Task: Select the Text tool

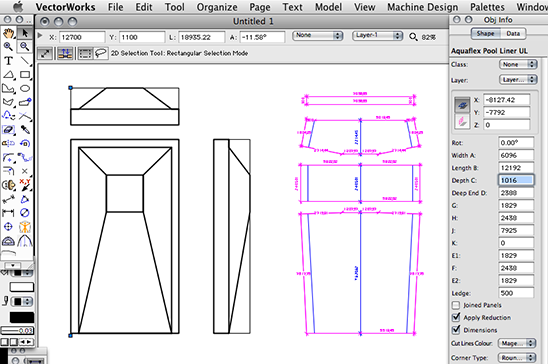Action: click(8, 61)
